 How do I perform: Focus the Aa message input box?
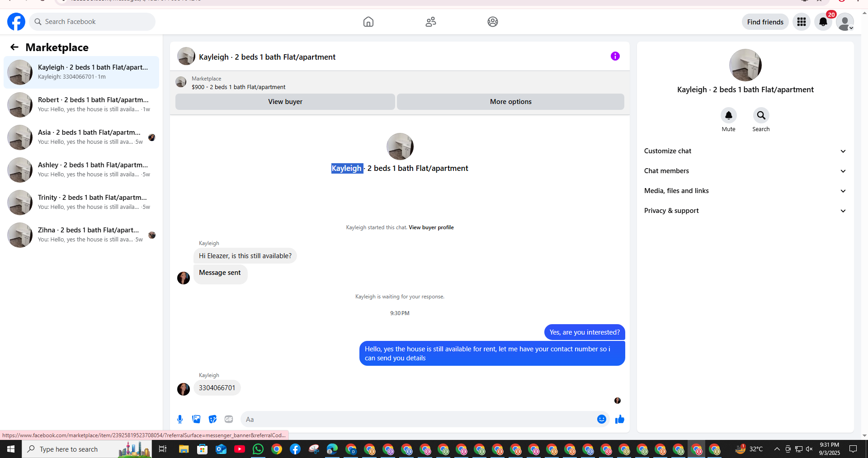(418, 419)
